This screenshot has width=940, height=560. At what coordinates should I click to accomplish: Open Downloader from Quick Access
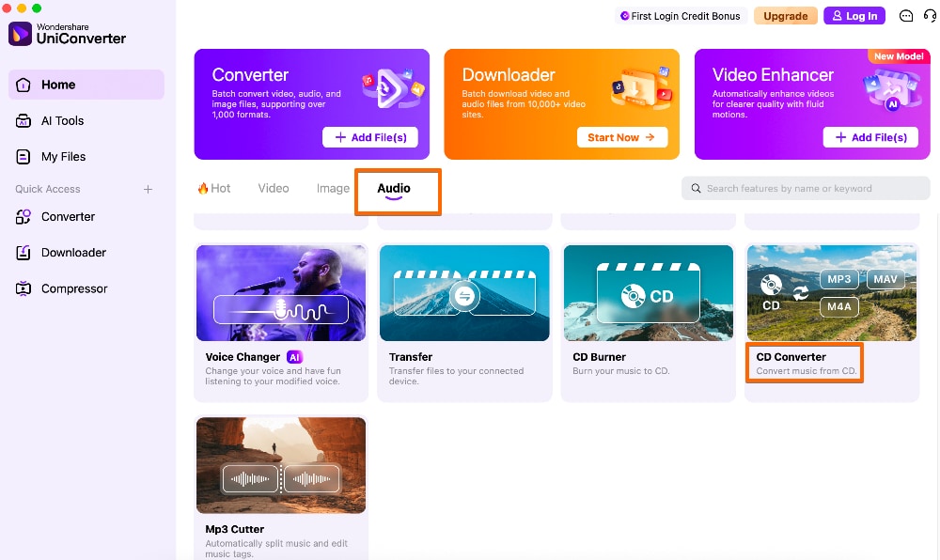point(86,253)
